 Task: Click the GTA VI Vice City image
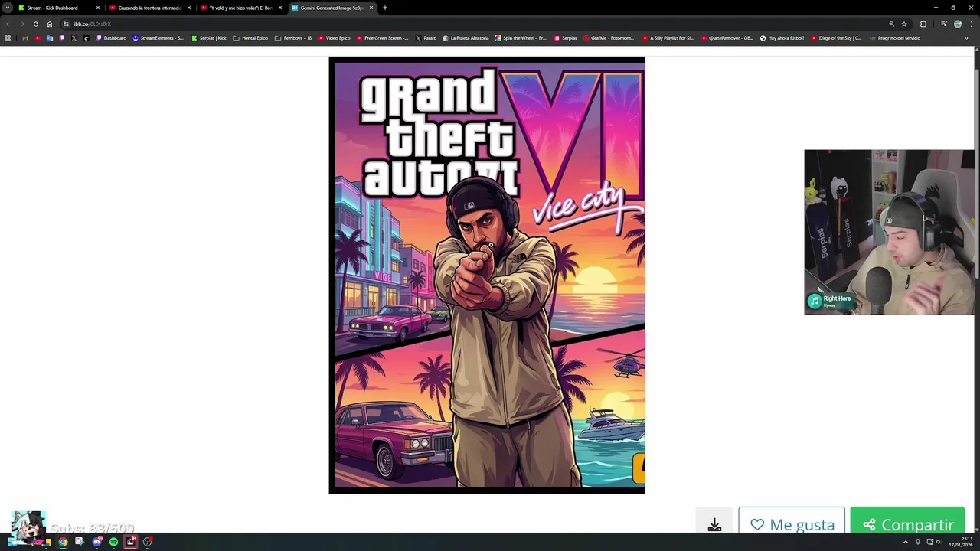click(x=487, y=275)
